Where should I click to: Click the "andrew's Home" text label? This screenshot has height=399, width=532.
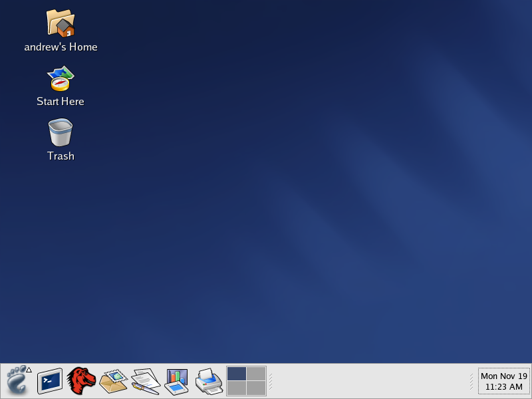61,47
